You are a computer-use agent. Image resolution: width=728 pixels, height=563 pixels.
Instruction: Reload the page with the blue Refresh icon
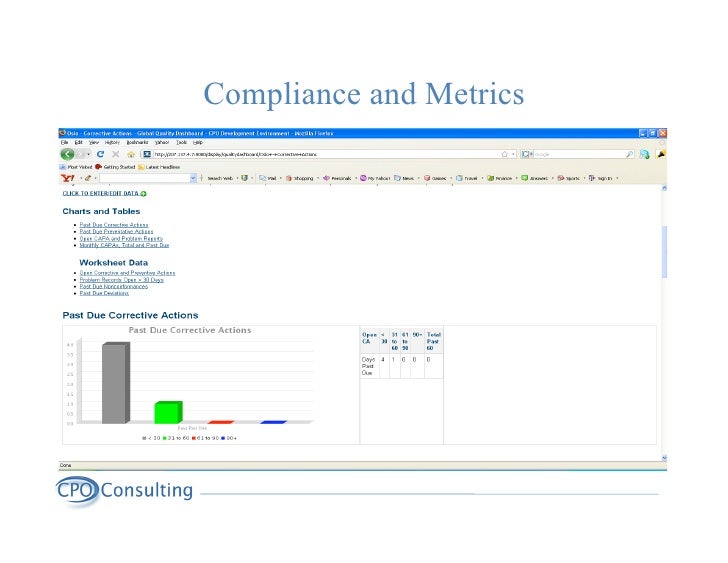tap(100, 154)
